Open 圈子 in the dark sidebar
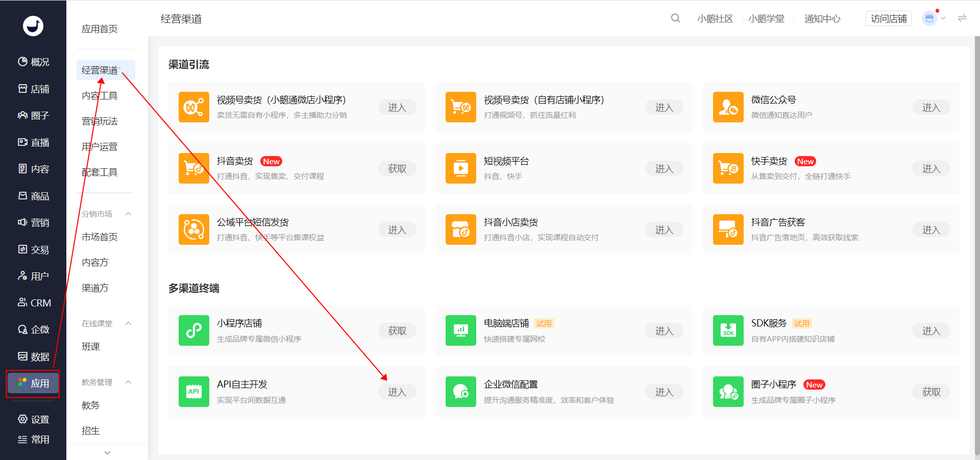980x460 pixels. (x=33, y=115)
